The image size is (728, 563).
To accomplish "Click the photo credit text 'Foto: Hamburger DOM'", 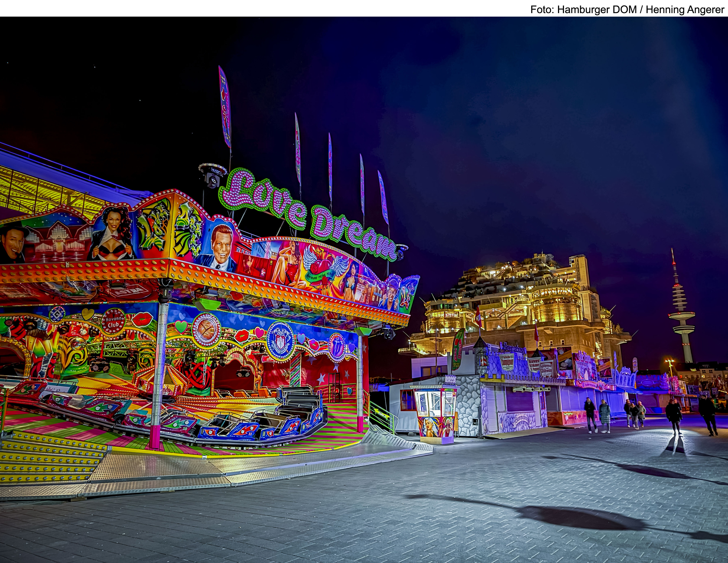I will pyautogui.click(x=584, y=9).
